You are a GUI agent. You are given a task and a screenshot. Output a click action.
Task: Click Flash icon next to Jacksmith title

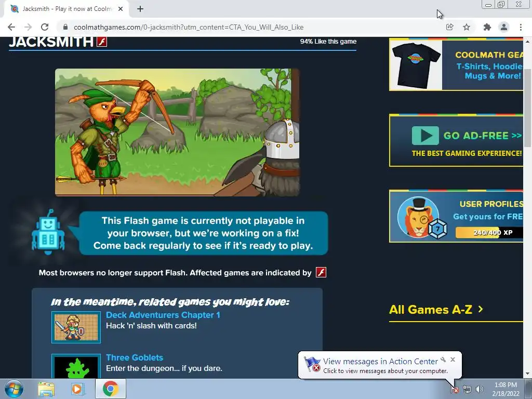click(102, 42)
